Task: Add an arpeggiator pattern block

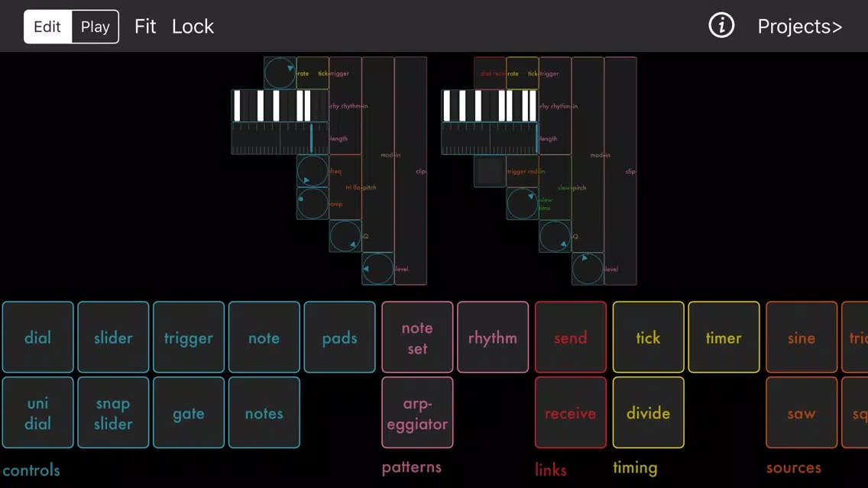Action: pyautogui.click(x=417, y=412)
